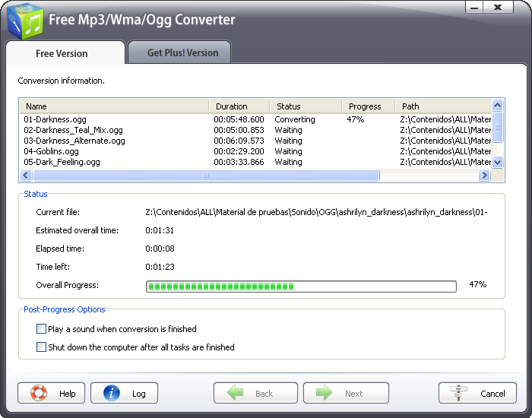
Task: Click the duration 00:06:09.573
Action: (239, 141)
